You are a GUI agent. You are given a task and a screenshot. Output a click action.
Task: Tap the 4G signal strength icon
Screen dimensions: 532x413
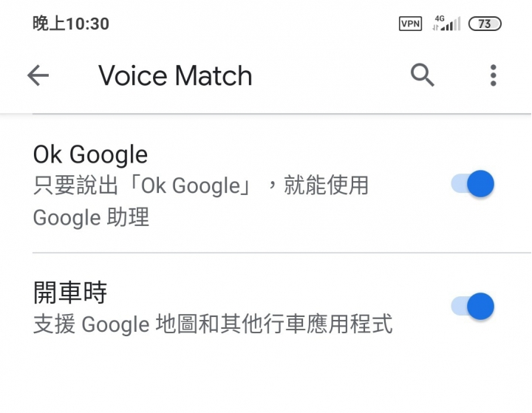[x=446, y=24]
